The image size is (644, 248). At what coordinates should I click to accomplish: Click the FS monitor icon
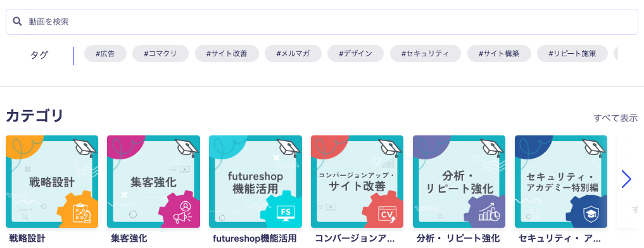click(x=284, y=213)
